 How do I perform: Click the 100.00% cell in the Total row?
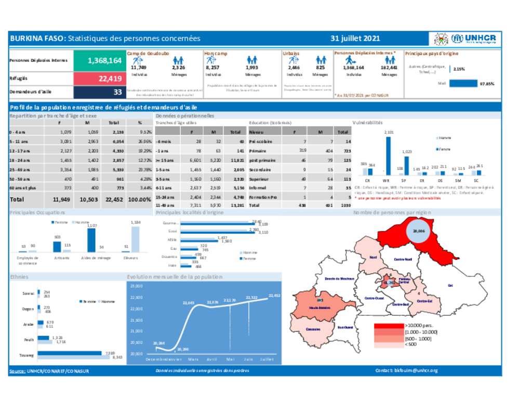coord(139,200)
